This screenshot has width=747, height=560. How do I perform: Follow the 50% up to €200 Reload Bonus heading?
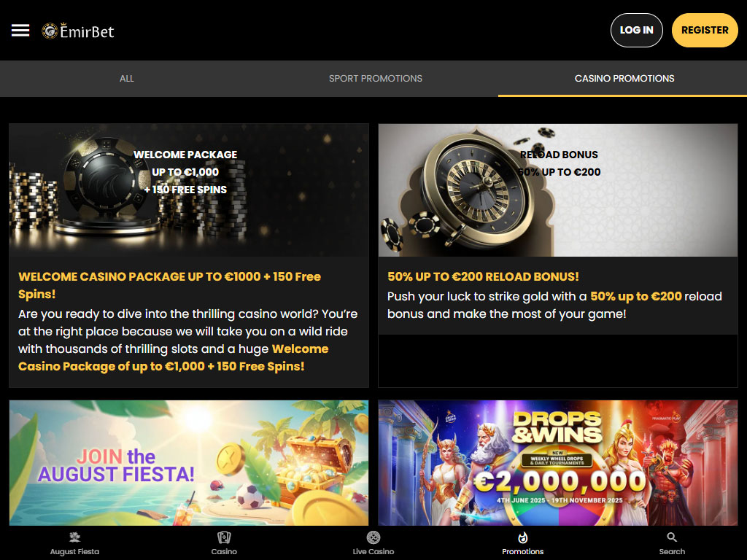483,276
